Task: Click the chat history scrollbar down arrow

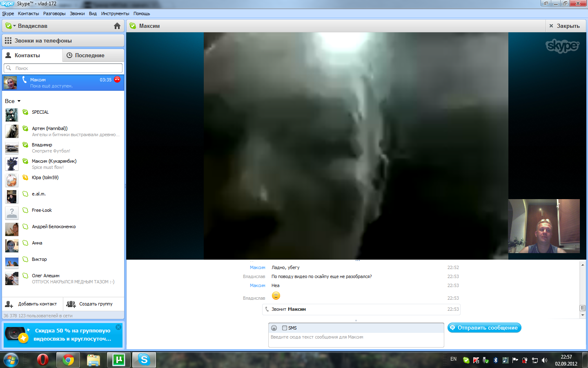Action: point(583,315)
